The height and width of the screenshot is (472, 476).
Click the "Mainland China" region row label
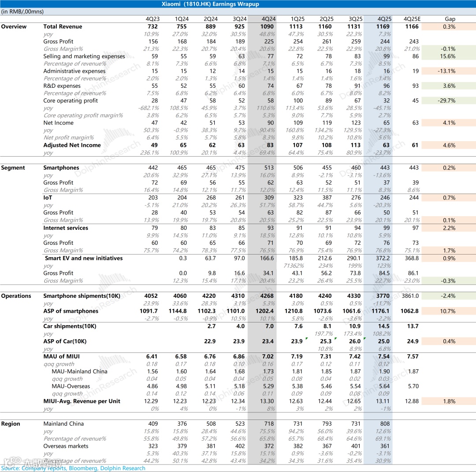point(63,423)
